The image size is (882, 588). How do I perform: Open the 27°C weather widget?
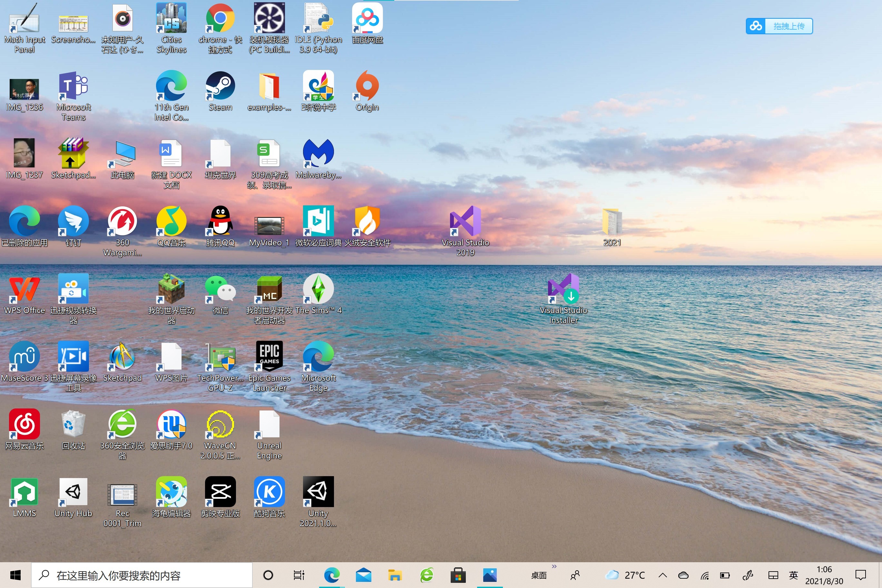pyautogui.click(x=625, y=575)
